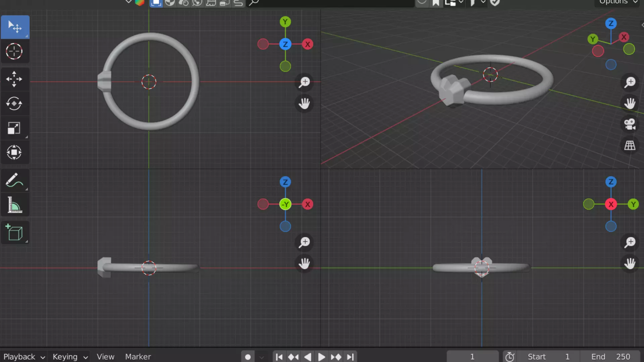644x362 pixels.
Task: Switch perspective/orthographic grid toggle
Action: (x=630, y=145)
